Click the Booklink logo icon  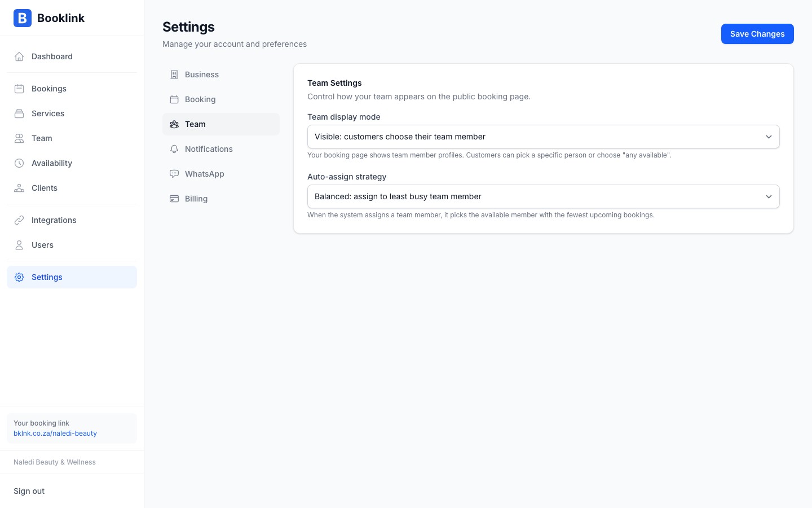[23, 18]
